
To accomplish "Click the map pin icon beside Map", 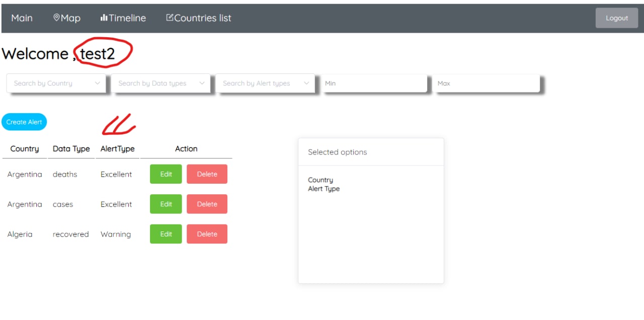I will [x=56, y=18].
